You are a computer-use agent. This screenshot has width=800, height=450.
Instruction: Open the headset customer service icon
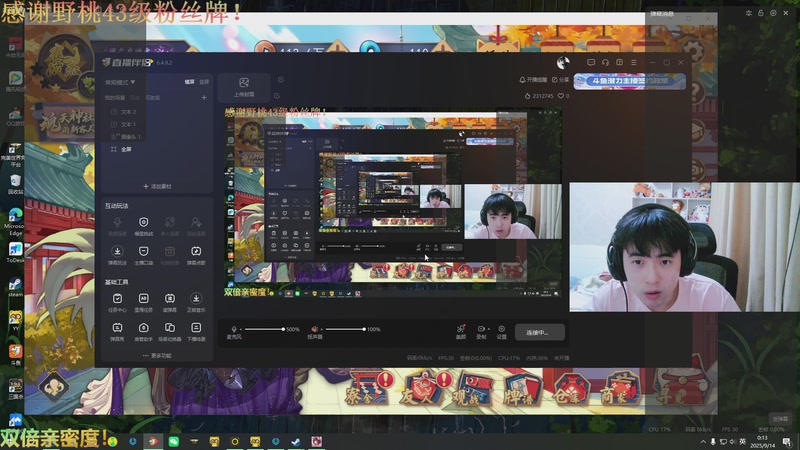(x=605, y=62)
